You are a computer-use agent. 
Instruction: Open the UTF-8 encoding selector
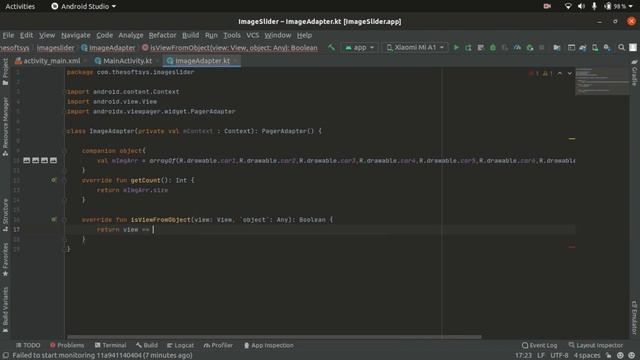(559, 356)
